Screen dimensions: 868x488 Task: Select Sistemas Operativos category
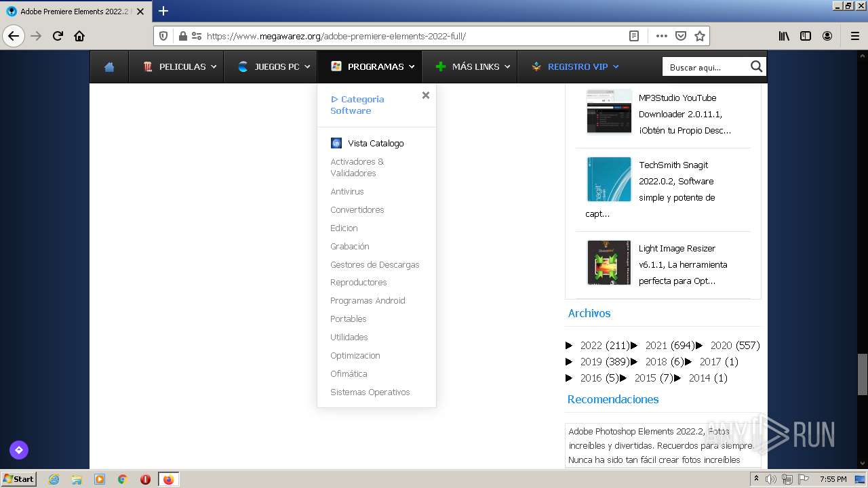[x=370, y=392]
